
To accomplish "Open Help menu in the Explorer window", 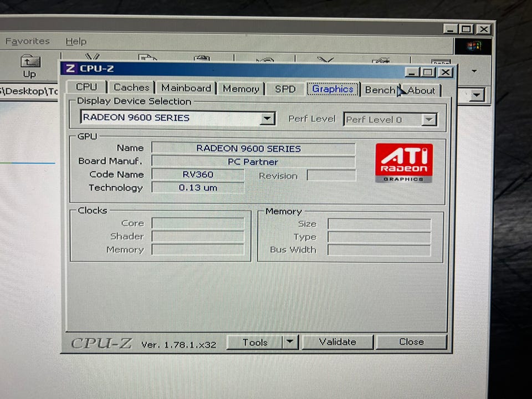I will click(76, 42).
